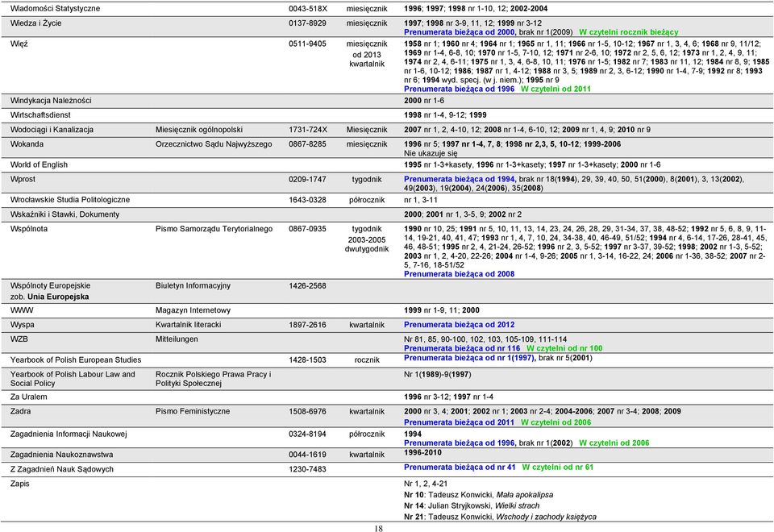
Task: Click the title Wspólnota
Action: (29, 228)
